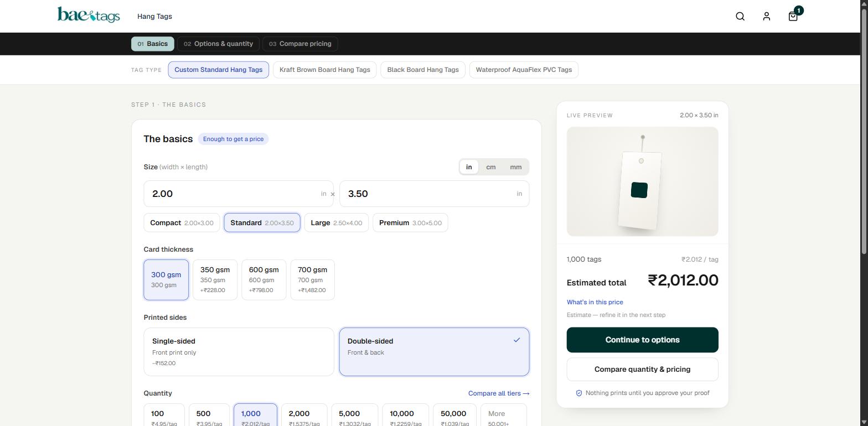Click the hang tag live preview image
The image size is (868, 426).
pyautogui.click(x=643, y=181)
